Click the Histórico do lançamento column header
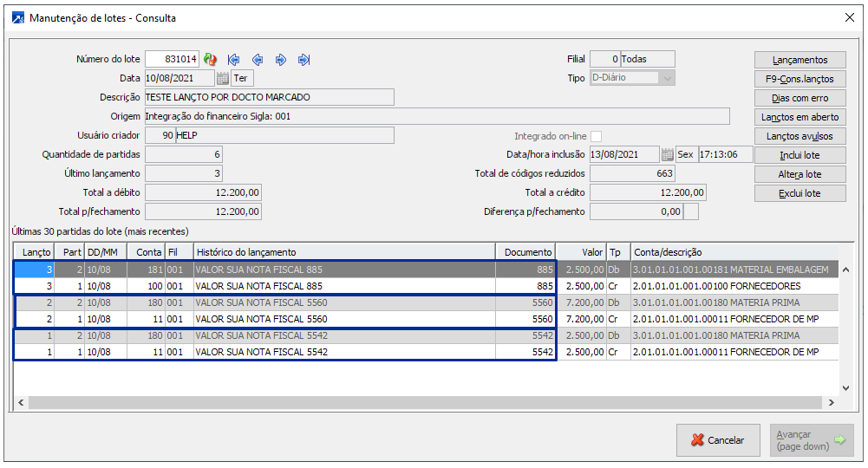The width and height of the screenshot is (868, 468). [343, 252]
